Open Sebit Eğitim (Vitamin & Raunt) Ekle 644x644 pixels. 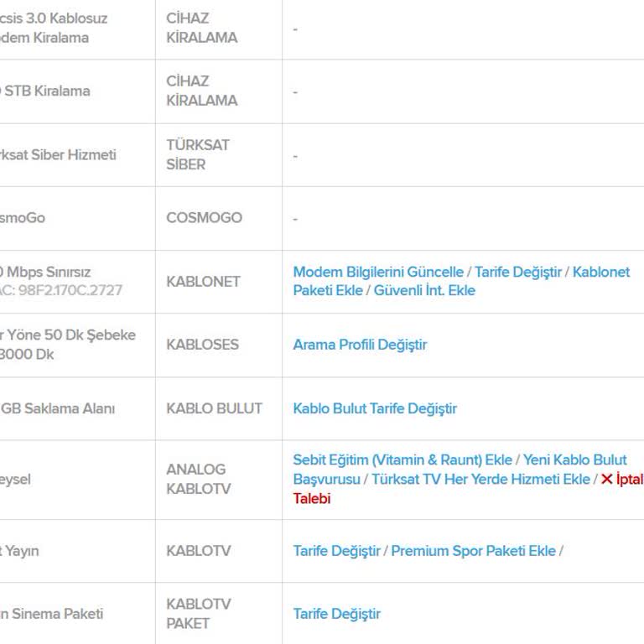click(402, 460)
